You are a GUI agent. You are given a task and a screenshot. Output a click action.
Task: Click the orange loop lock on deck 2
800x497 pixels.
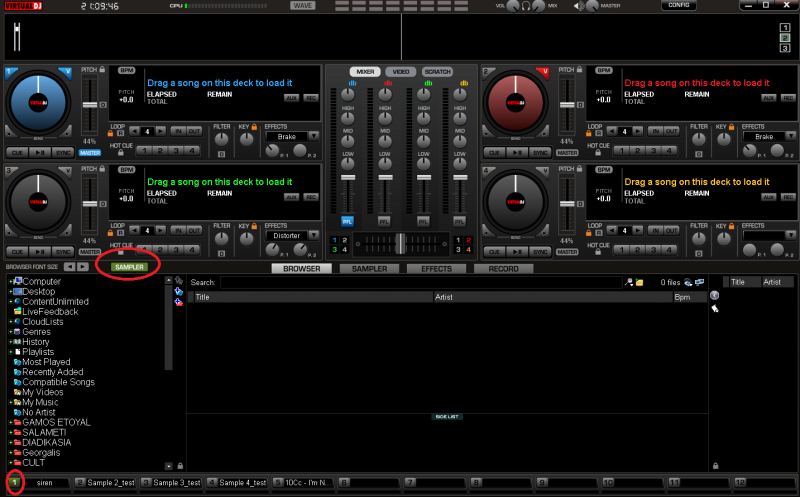(x=588, y=133)
